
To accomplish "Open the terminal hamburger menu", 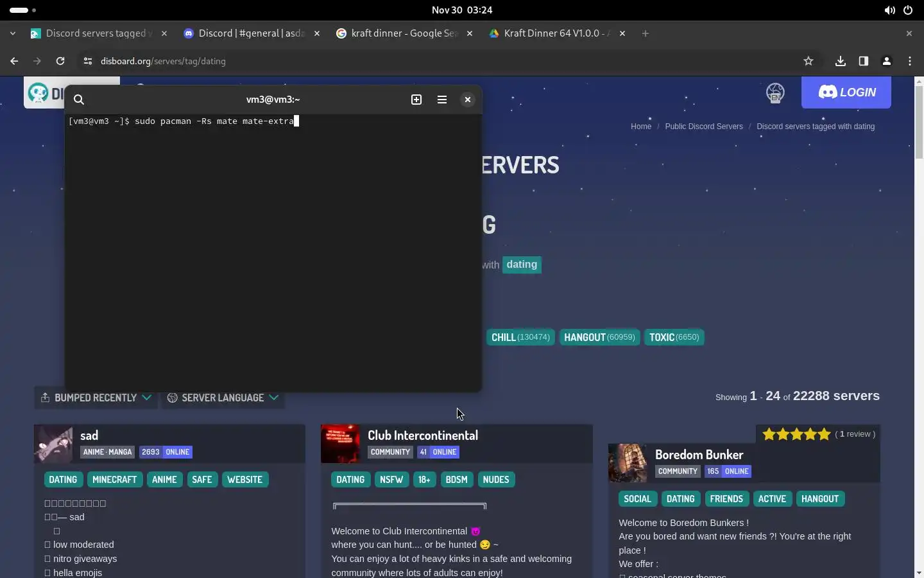I will point(442,100).
